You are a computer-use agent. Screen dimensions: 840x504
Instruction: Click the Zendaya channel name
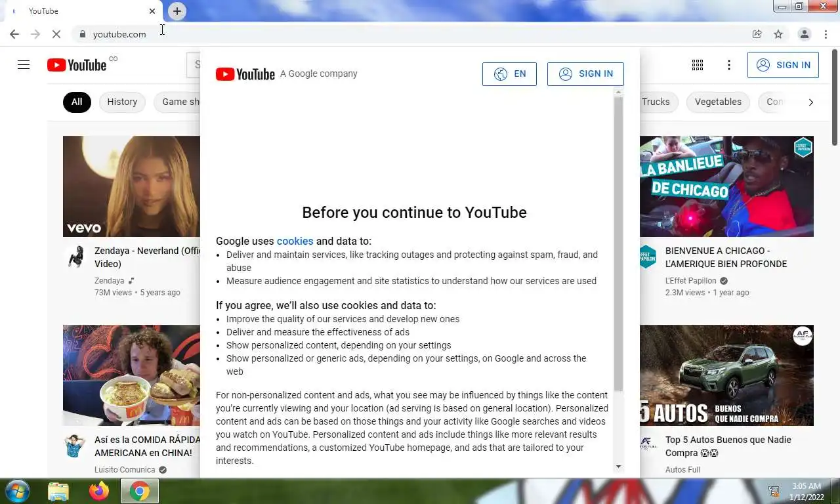(x=109, y=280)
